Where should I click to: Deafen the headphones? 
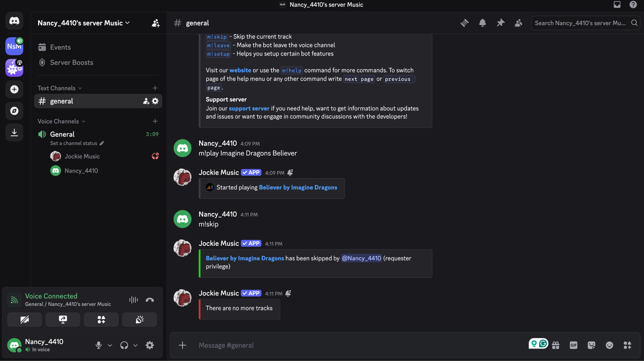tap(124, 345)
